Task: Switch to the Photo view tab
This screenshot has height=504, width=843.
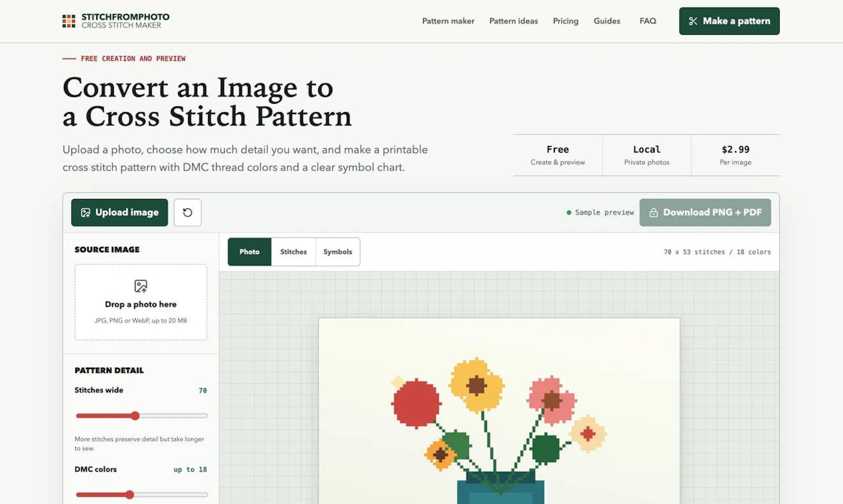Action: point(250,252)
